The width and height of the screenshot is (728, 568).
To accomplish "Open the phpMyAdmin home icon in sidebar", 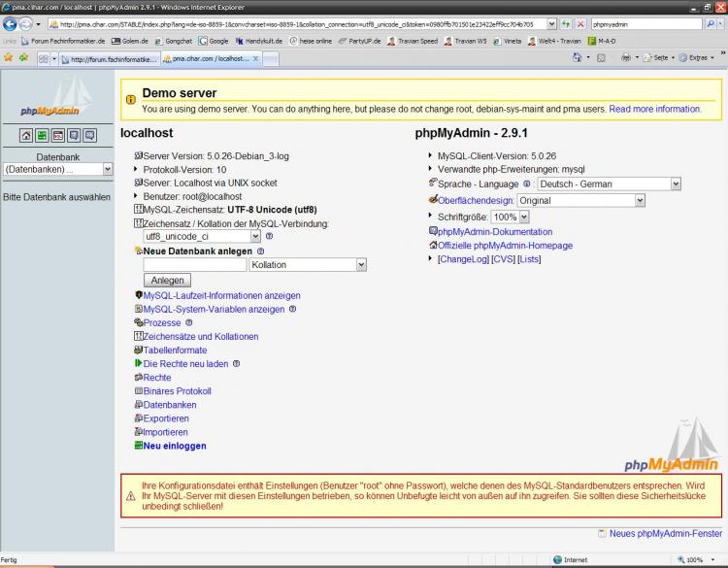I will pos(26,136).
